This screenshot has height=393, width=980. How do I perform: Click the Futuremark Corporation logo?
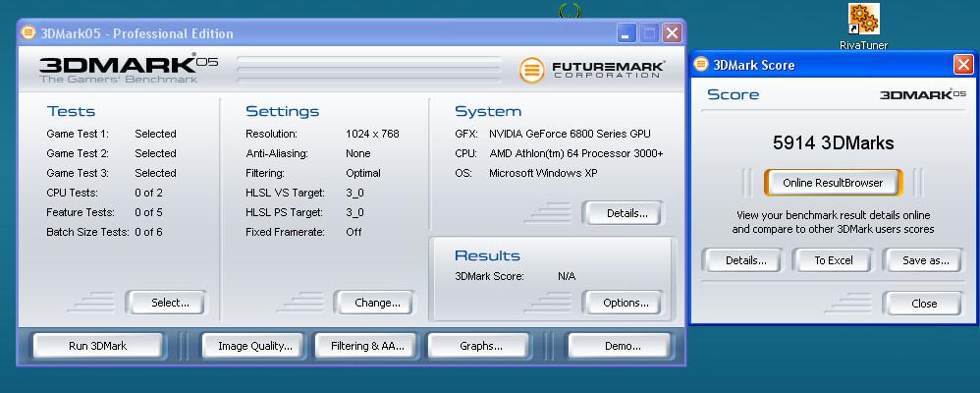[x=592, y=70]
